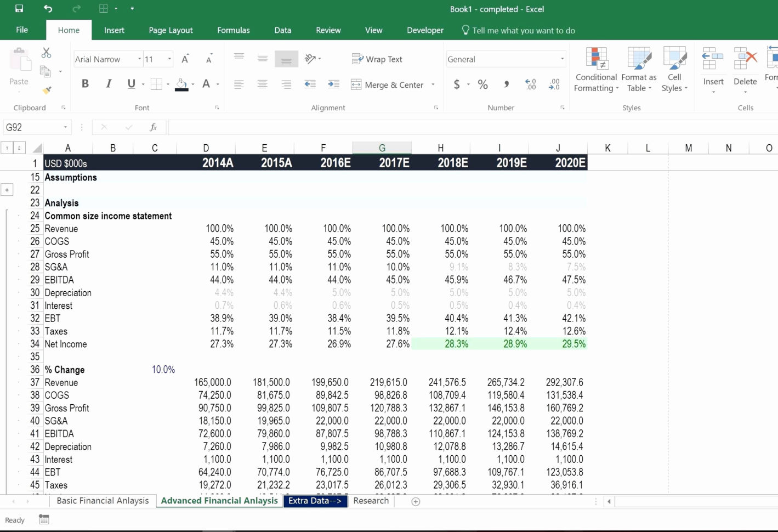
Task: Apply the Percent Style number format
Action: 482,84
